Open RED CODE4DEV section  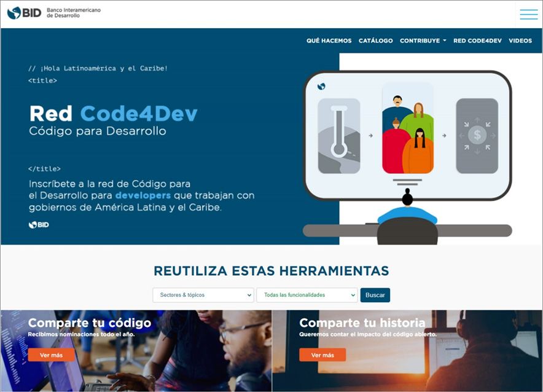[477, 41]
